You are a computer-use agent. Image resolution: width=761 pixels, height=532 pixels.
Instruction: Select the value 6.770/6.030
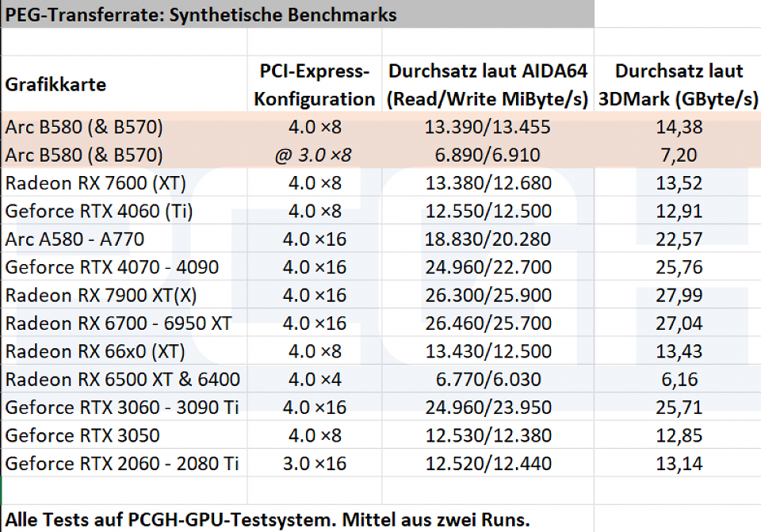(x=488, y=380)
